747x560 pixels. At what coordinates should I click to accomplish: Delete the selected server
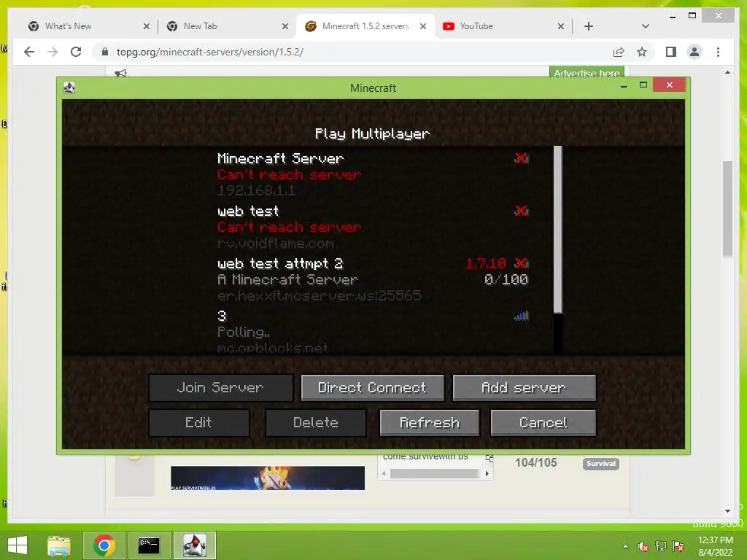point(316,422)
